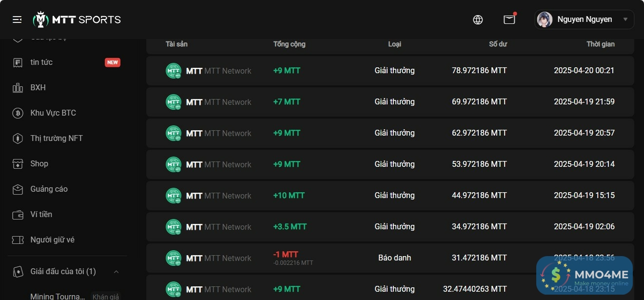Open the hamburger menu icon
Screen dimensions: 644x300
click(17, 20)
